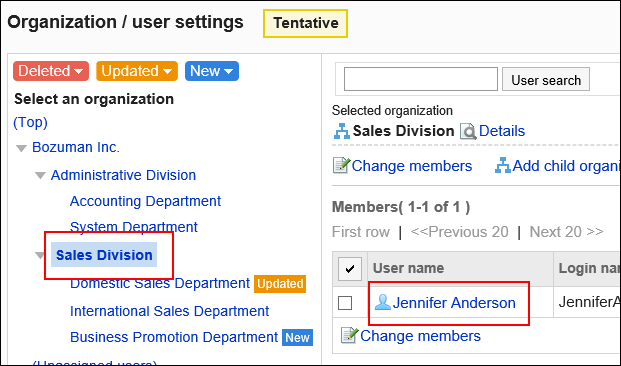Open Domestic Sales Department

pyautogui.click(x=160, y=283)
